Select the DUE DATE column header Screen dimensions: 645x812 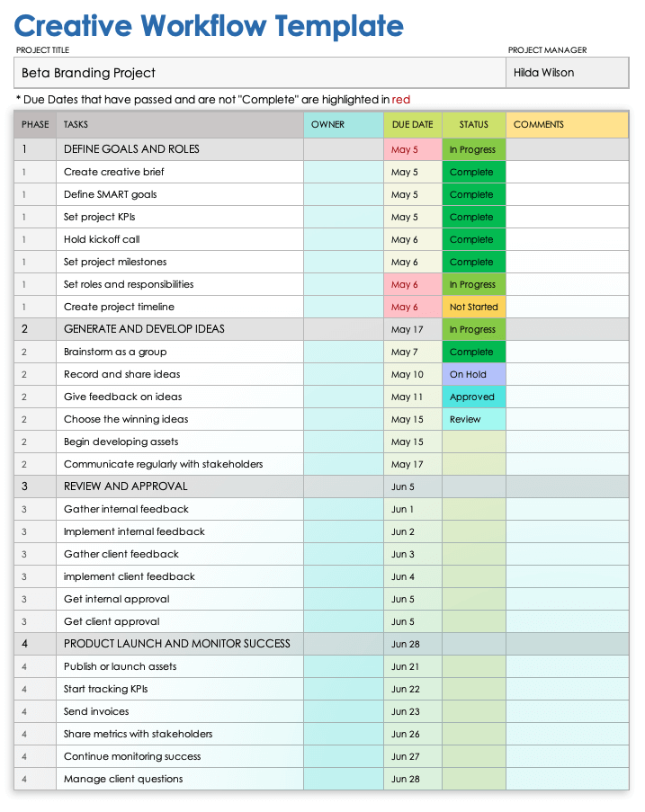click(413, 125)
